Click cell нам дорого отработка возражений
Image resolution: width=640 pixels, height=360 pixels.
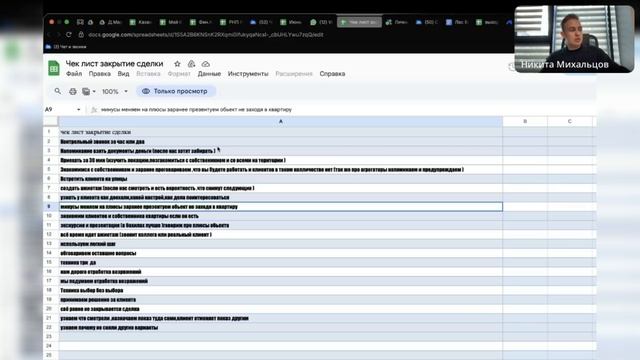click(x=280, y=271)
